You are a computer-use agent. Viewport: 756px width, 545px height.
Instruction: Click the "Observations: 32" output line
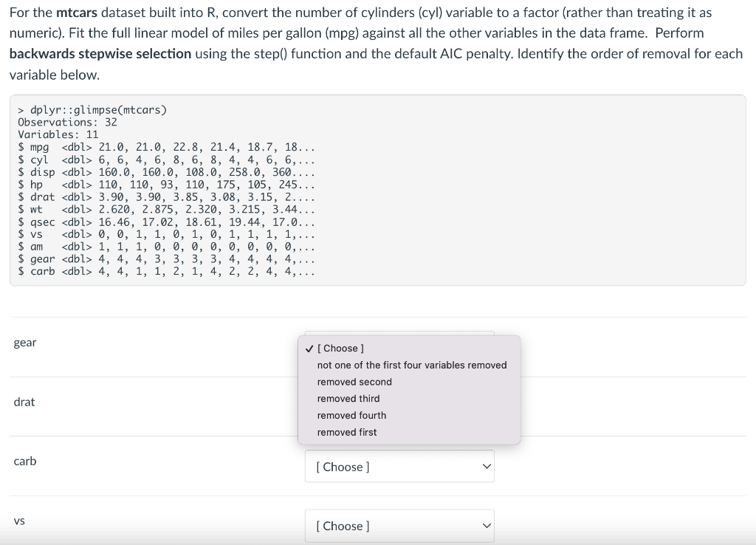pos(67,122)
